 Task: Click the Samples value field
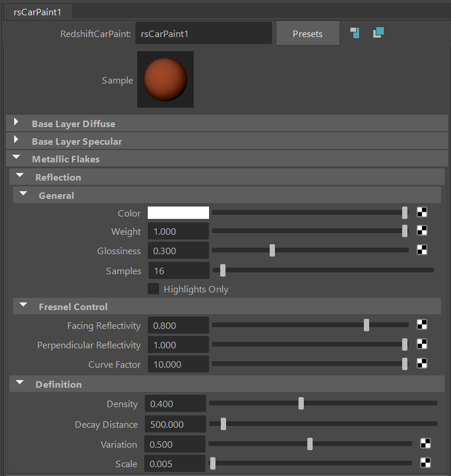(x=178, y=271)
